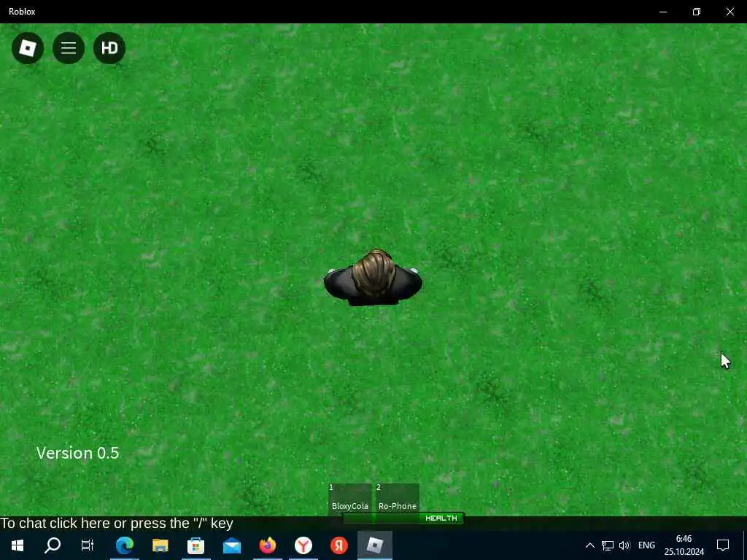Click the player character avatar

tap(373, 278)
